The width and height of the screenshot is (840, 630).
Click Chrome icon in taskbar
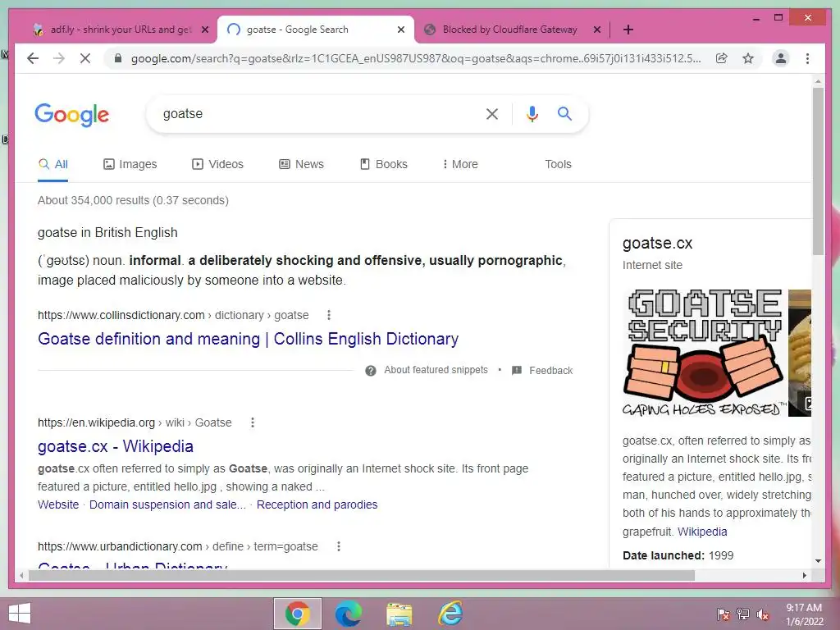(x=297, y=614)
